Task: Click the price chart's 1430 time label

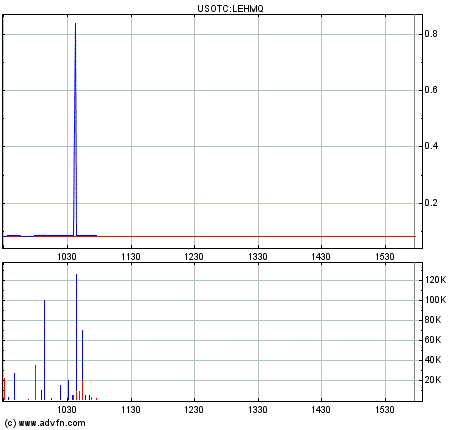Action: tap(321, 257)
